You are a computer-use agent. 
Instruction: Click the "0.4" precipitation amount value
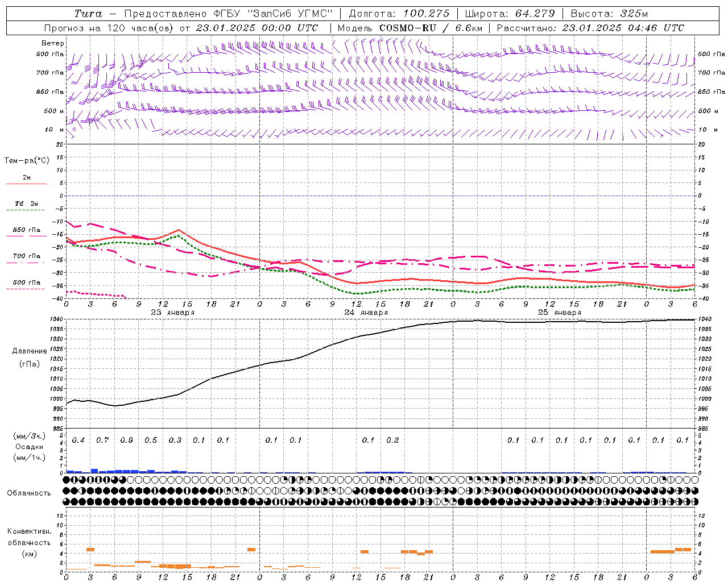78,440
